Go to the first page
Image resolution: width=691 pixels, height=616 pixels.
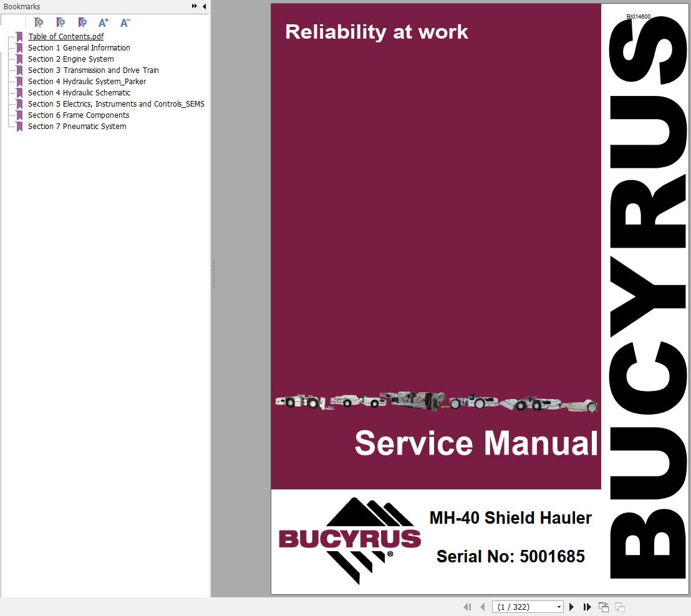468,607
